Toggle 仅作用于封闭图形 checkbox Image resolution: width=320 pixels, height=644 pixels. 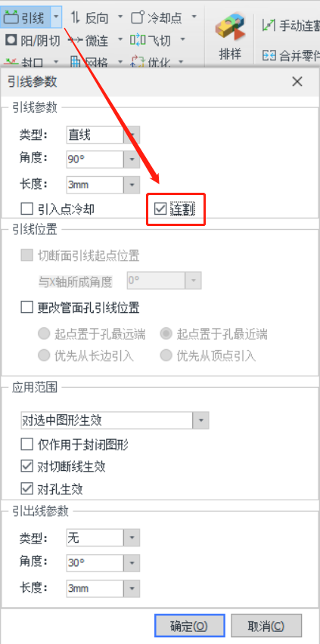pos(27,444)
